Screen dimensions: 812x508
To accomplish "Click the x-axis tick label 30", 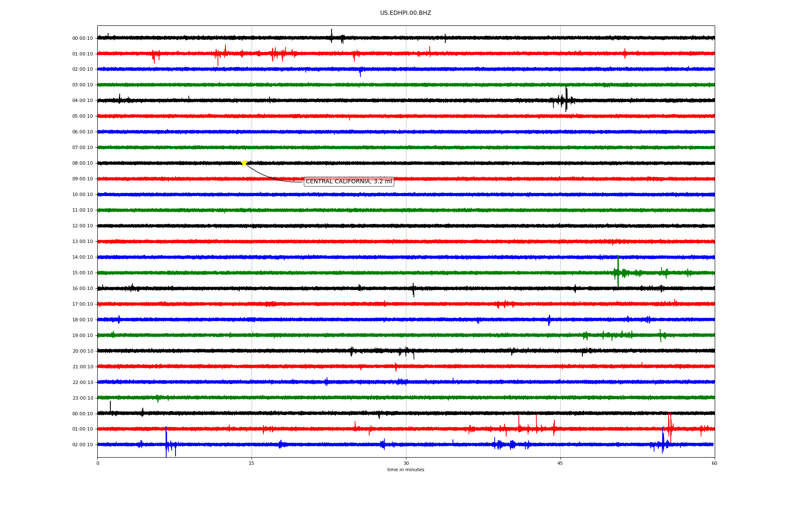I will 406,463.
